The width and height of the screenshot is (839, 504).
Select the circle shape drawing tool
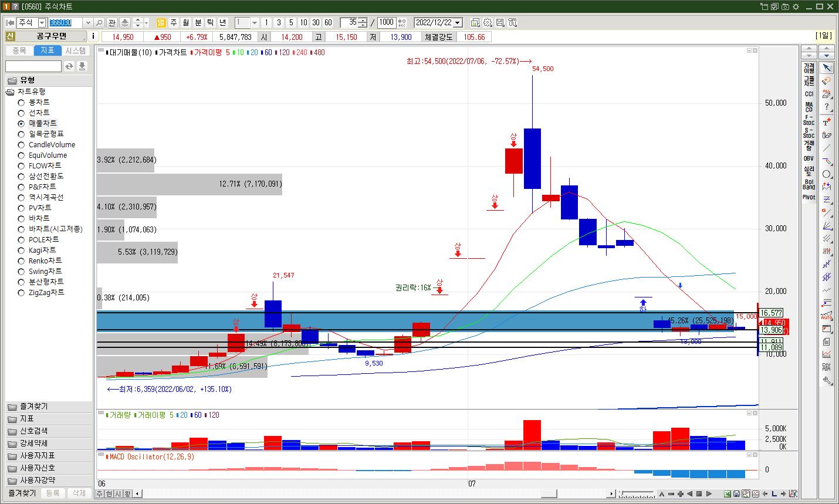(827, 174)
